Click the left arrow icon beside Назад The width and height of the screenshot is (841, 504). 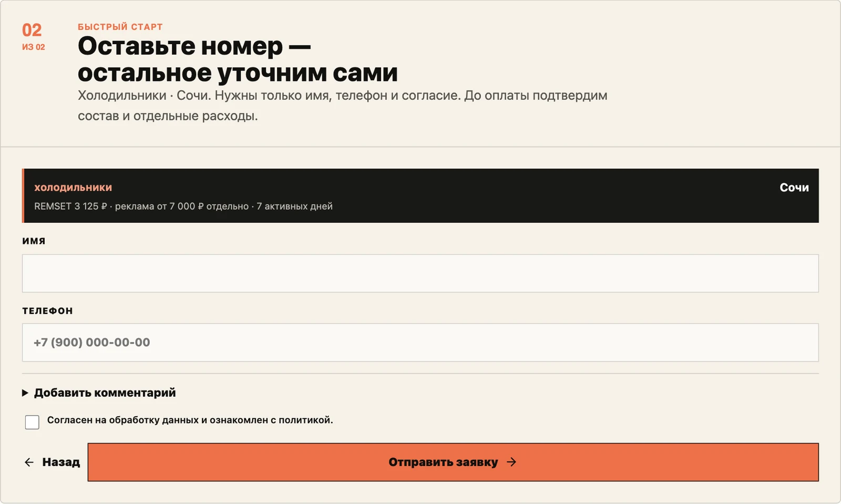point(29,462)
